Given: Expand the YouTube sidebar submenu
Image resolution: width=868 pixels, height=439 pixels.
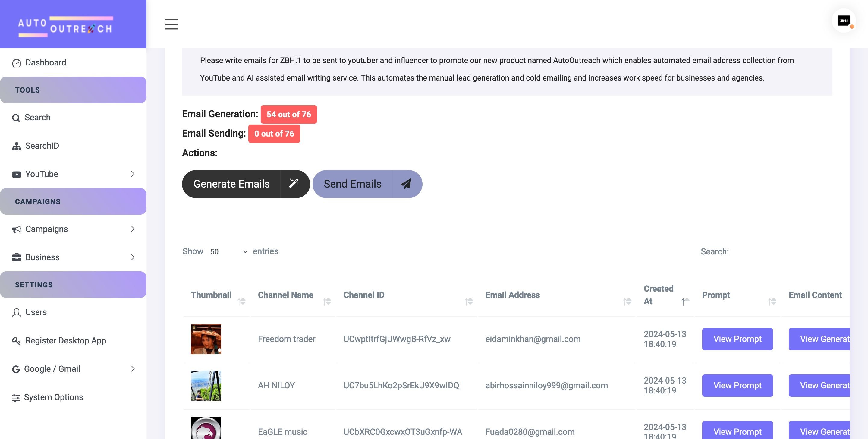Looking at the screenshot, I should click(x=73, y=174).
